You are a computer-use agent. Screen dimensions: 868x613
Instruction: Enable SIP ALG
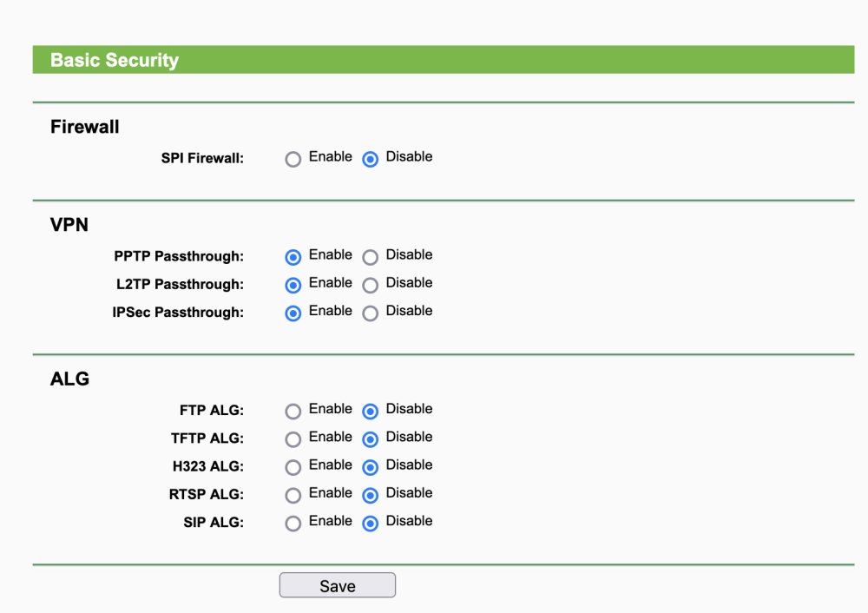(x=293, y=524)
